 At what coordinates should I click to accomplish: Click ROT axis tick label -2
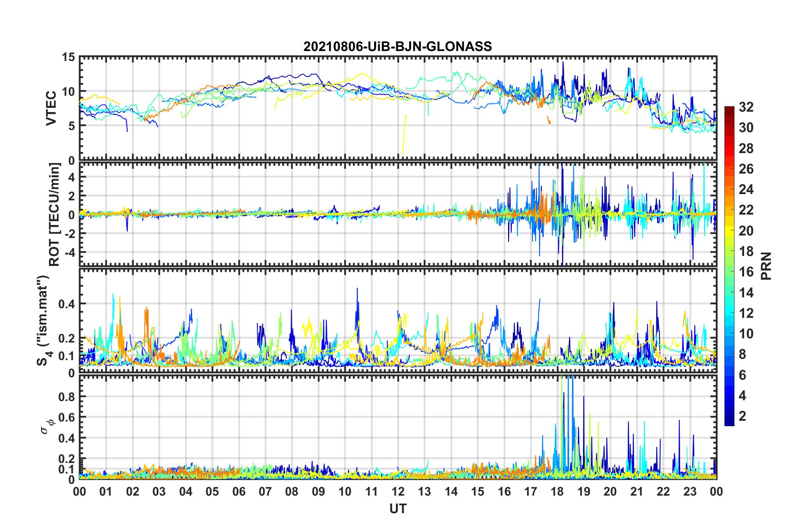click(x=71, y=233)
